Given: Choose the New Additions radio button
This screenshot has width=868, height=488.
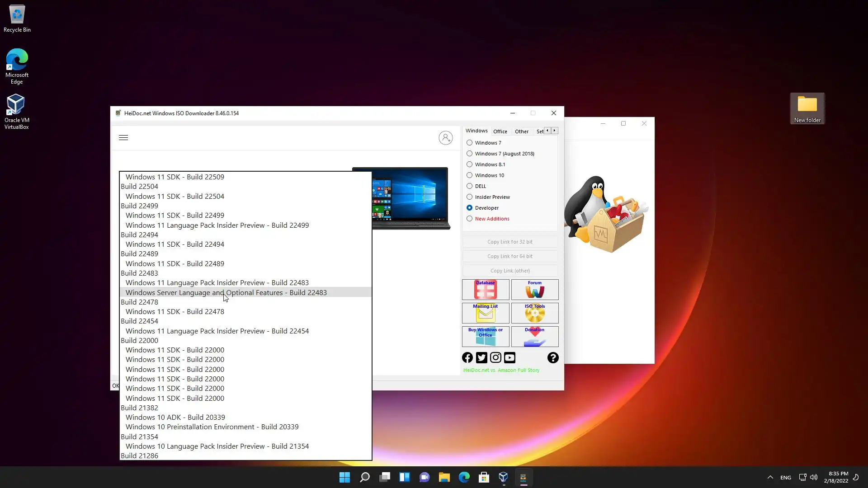Looking at the screenshot, I should point(470,219).
